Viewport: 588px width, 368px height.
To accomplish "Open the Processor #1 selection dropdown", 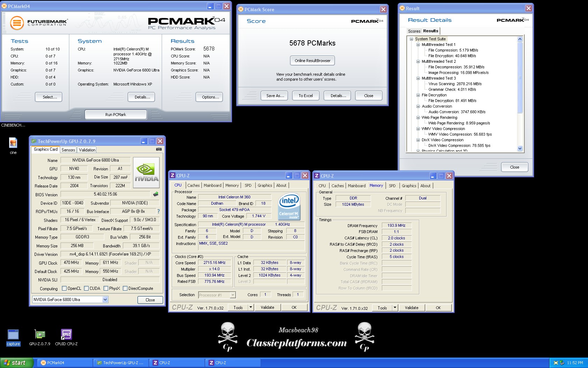I will (233, 295).
